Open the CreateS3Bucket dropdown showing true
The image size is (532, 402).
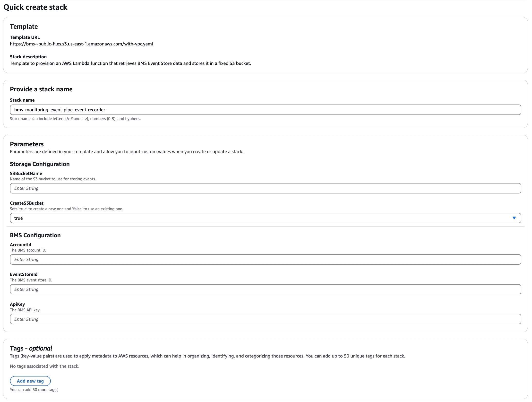coord(265,218)
